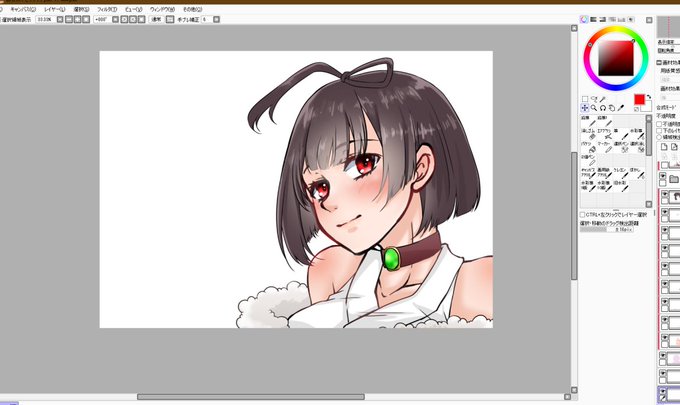Rotate the view counterclockwise
The width and height of the screenshot is (680, 405).
click(124, 20)
